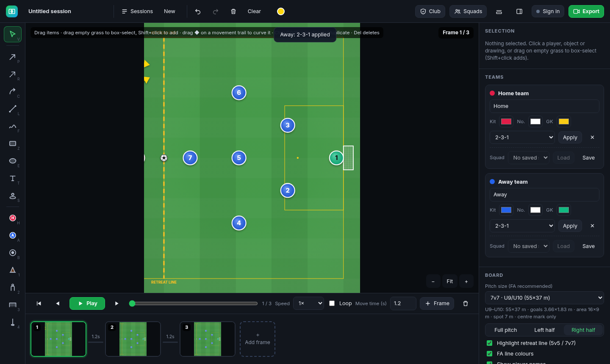Select the pole tool

[x=13, y=322]
